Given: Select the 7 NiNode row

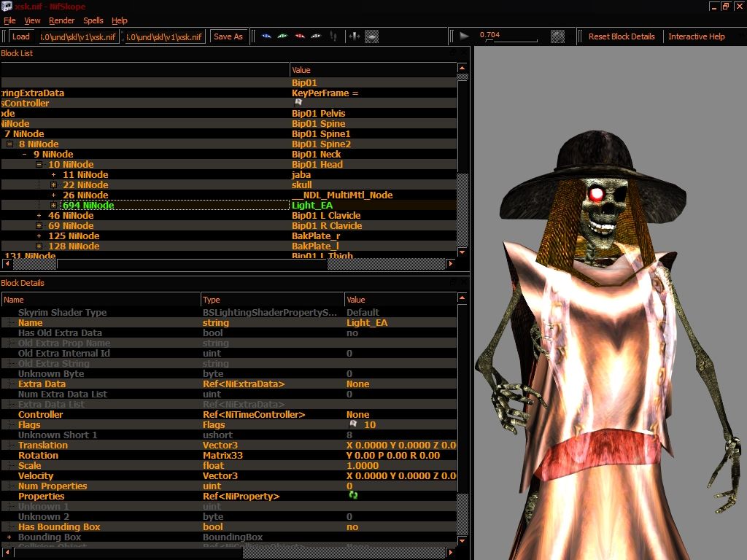Looking at the screenshot, I should point(228,134).
